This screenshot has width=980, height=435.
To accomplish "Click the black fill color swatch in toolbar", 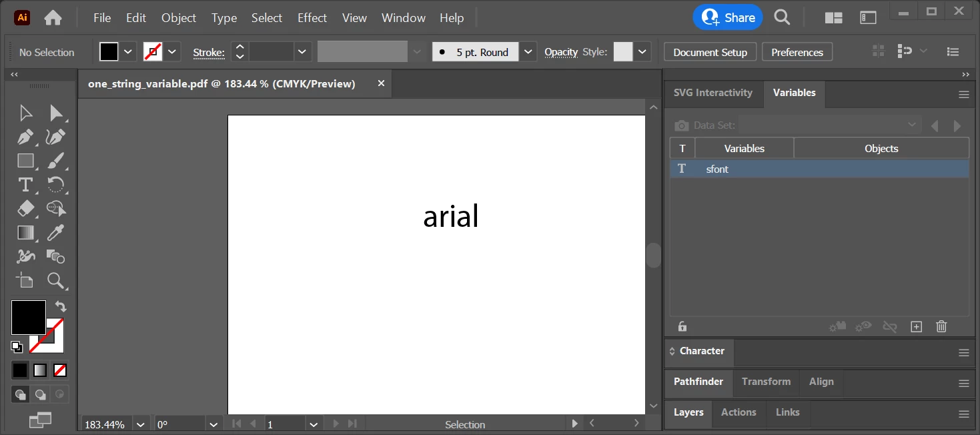I will (x=29, y=318).
